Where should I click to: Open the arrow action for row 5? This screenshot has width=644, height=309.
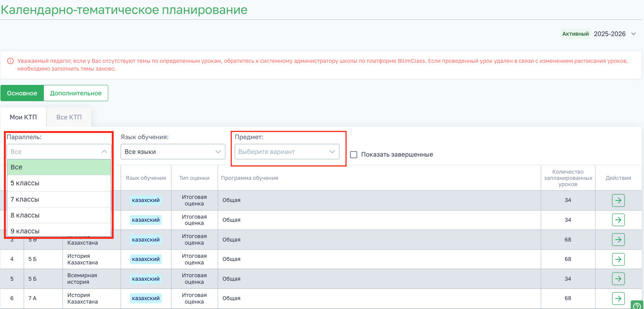pos(618,279)
